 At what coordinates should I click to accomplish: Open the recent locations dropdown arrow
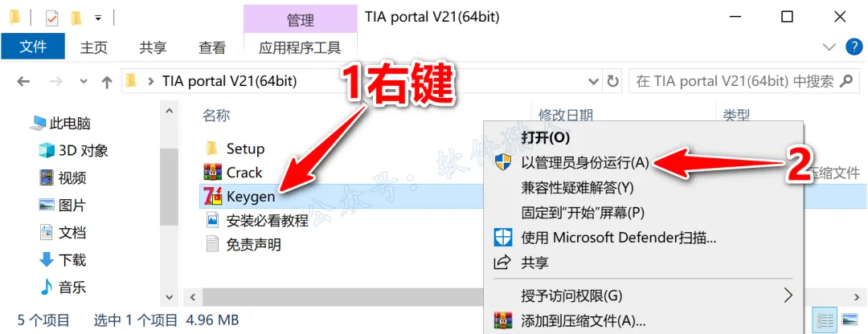(x=84, y=82)
